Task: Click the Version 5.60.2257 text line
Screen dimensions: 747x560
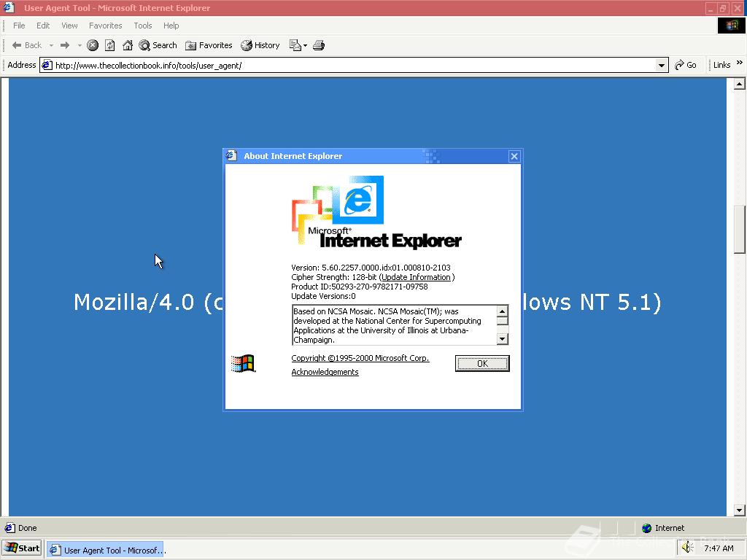Action: coord(371,268)
